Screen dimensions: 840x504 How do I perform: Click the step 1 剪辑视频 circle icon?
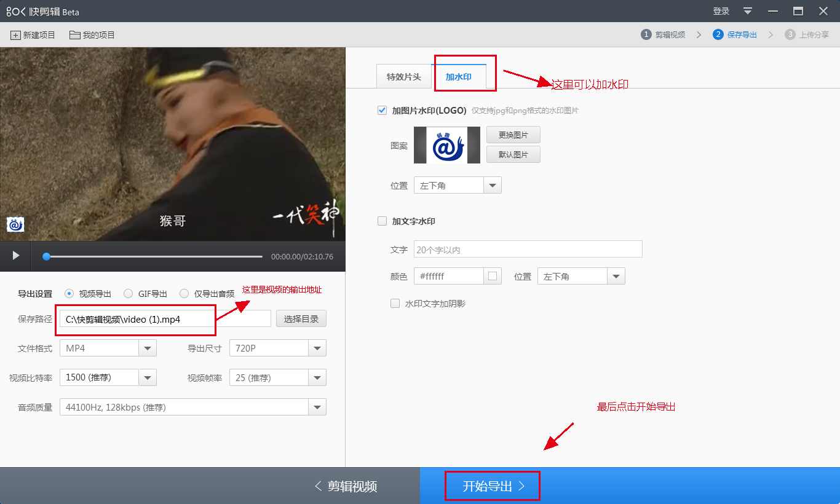646,34
